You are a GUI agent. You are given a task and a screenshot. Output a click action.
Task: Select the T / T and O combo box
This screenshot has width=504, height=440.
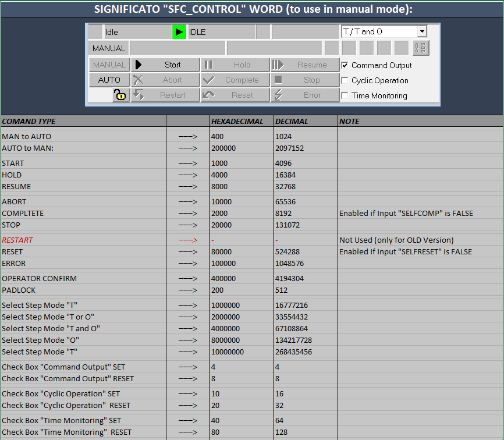379,32
